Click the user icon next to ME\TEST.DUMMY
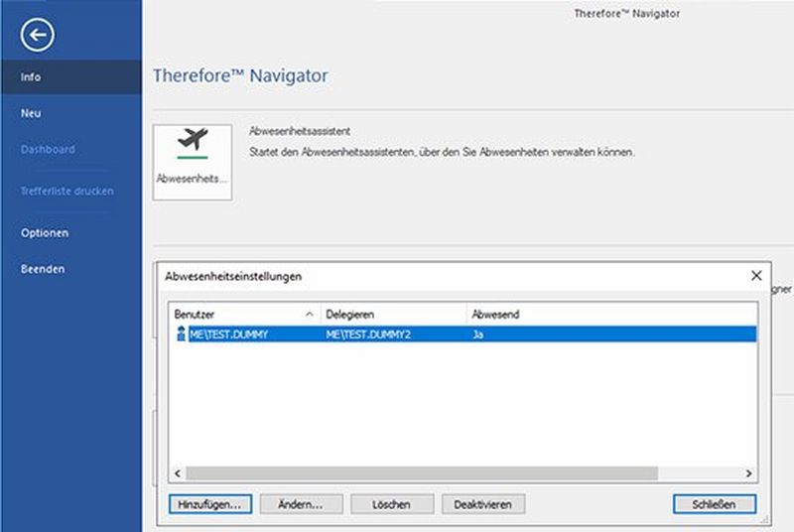Viewport: 794px width, 532px height. tap(181, 333)
